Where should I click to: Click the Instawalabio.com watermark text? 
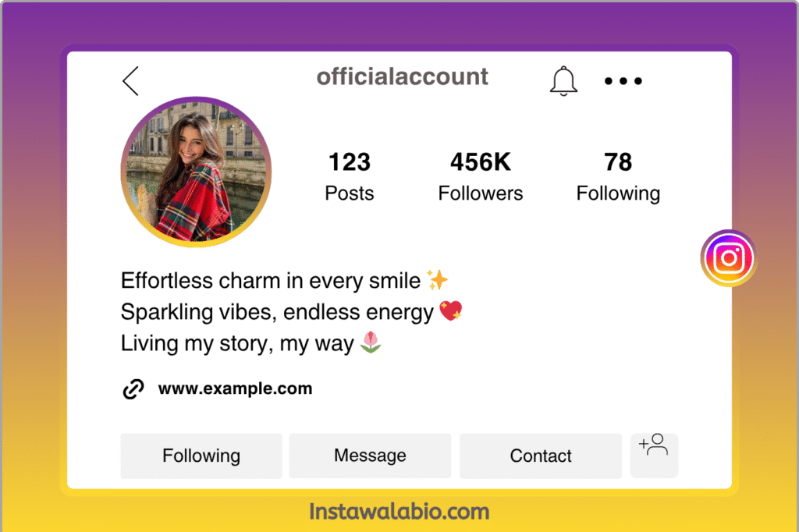click(399, 511)
